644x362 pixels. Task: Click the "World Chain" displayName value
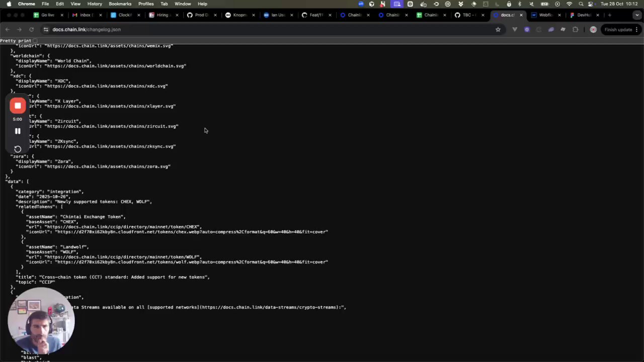(72, 61)
